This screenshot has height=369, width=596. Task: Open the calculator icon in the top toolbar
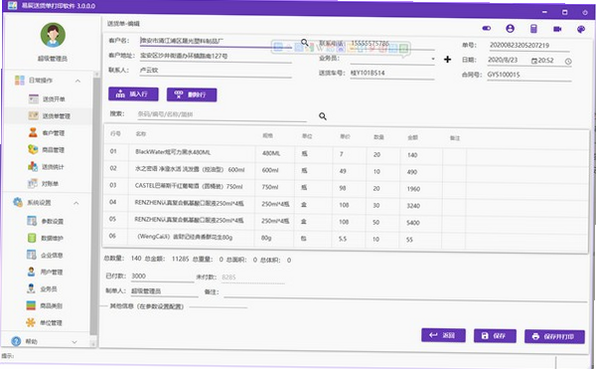pyautogui.click(x=534, y=29)
